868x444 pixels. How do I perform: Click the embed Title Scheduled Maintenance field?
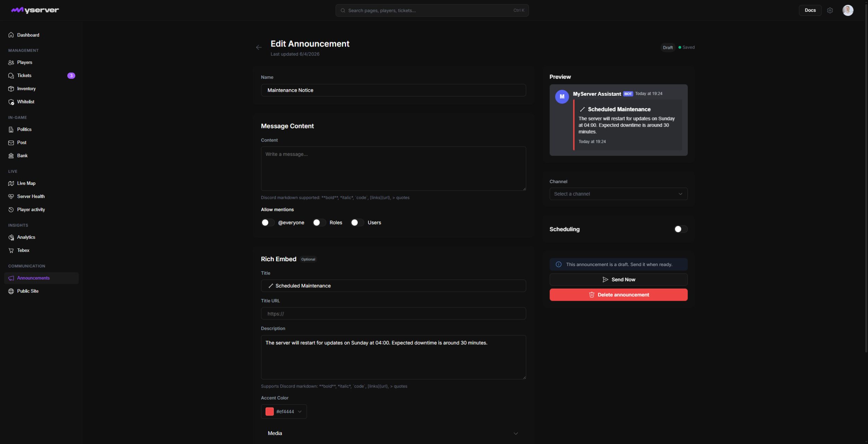pos(393,286)
